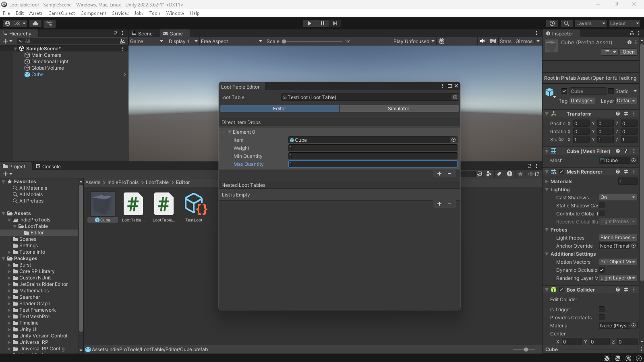Open the Free Aspect dropdown

click(231, 41)
